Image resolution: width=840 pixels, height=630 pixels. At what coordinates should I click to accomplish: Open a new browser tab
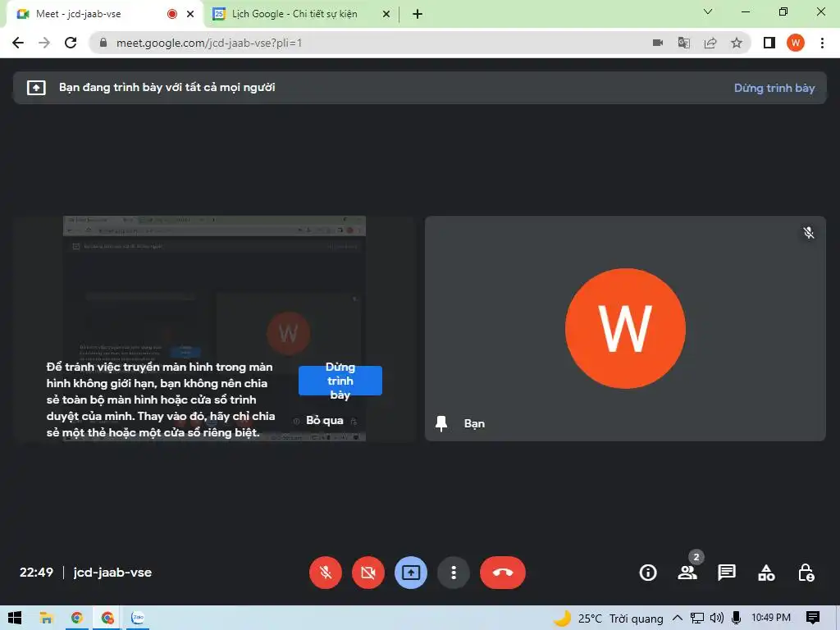[418, 14]
